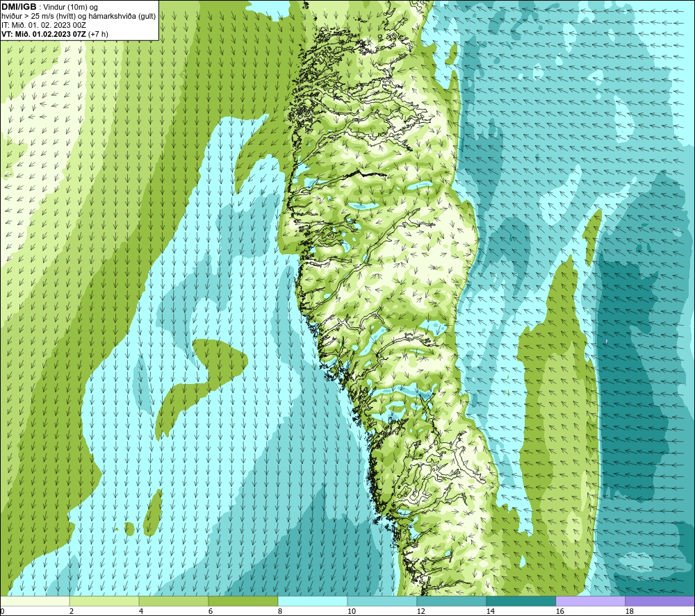The image size is (695, 616).
Task: Click the scale label 14
Action: pyautogui.click(x=491, y=612)
